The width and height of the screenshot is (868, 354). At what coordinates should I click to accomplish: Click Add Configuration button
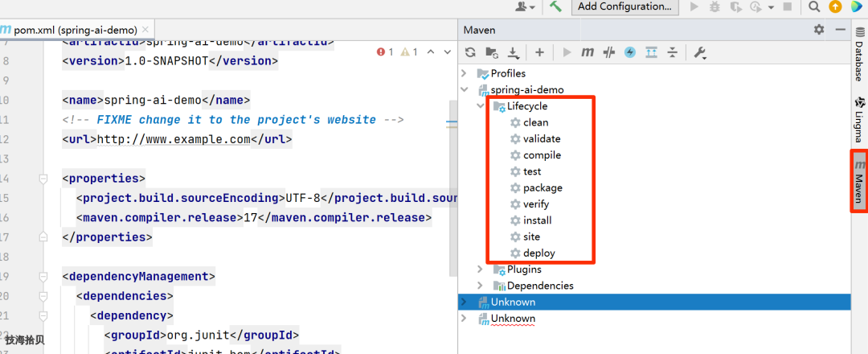point(624,6)
